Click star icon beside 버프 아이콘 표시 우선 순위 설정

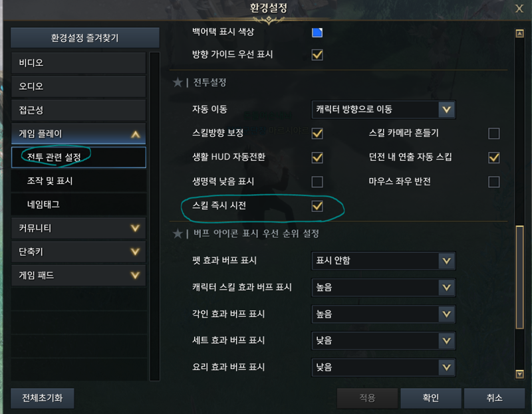coord(178,233)
